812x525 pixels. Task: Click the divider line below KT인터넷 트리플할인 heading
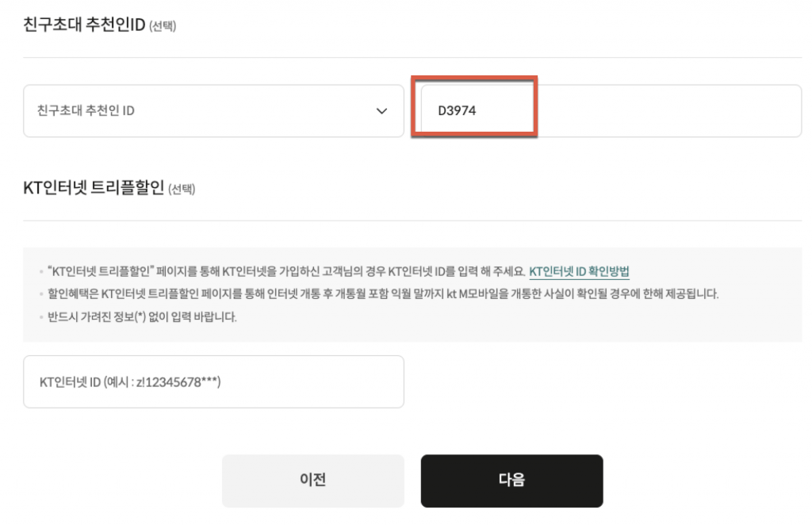click(412, 220)
